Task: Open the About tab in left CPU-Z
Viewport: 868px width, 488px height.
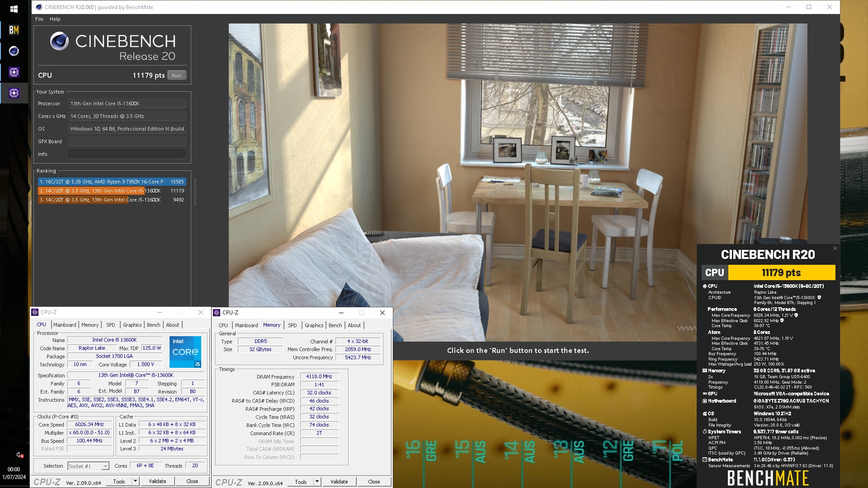Action: pos(173,325)
